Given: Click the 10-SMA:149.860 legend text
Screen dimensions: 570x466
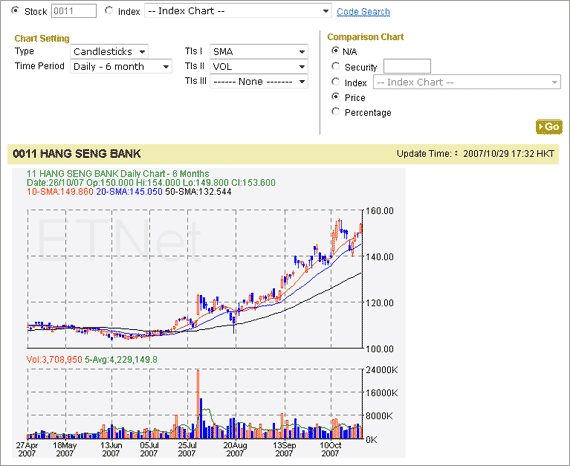Looking at the screenshot, I should pos(60,192).
